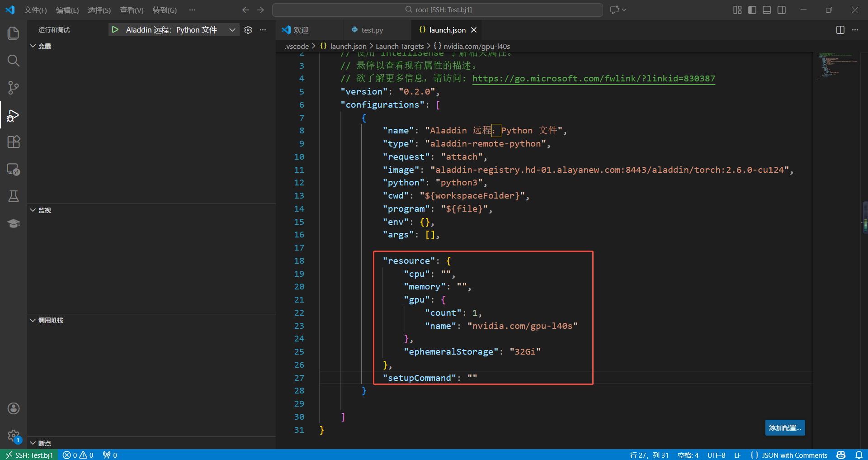Open launch.json via the debug gear icon
868x460 pixels.
pos(248,30)
